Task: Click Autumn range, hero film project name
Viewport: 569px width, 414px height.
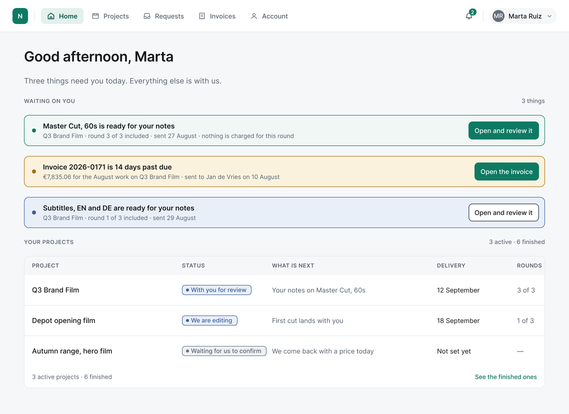Action: coord(72,351)
